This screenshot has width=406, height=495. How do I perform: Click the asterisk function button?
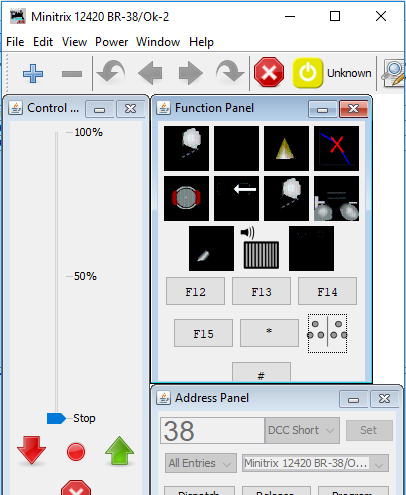point(269,333)
